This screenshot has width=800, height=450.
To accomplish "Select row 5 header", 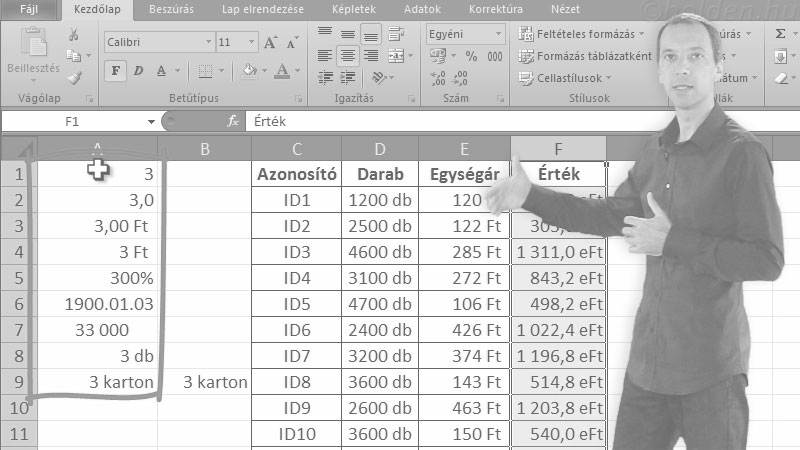I will coord(19,278).
